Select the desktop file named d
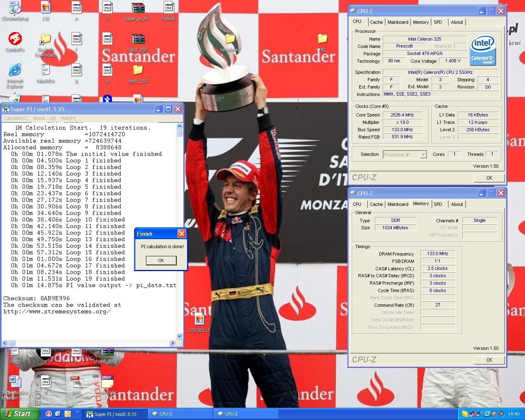The image size is (525, 420). coord(46,385)
